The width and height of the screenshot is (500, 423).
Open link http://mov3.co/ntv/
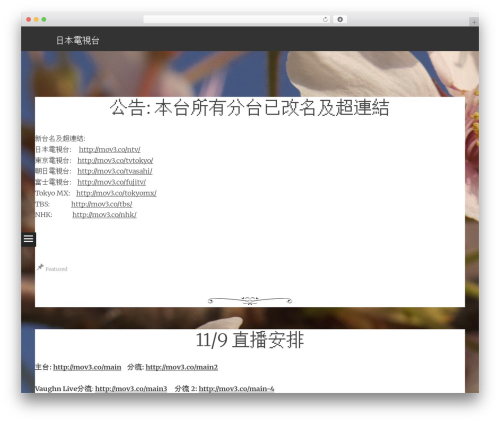(110, 149)
